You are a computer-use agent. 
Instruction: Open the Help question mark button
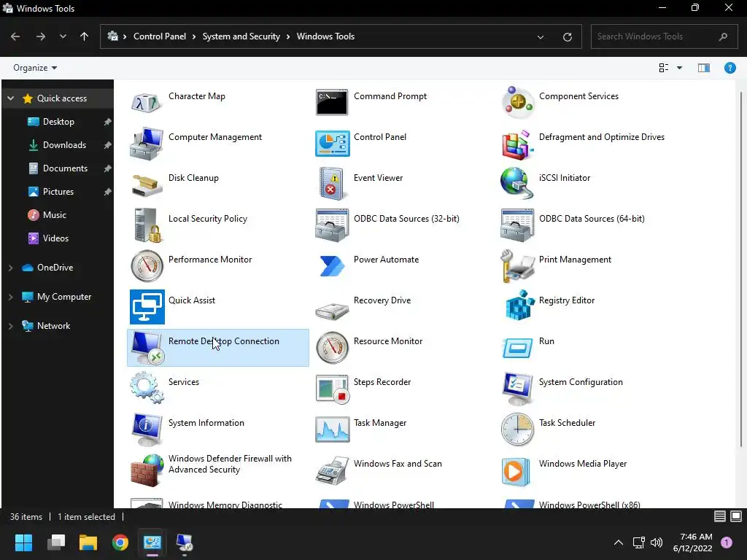pos(729,68)
